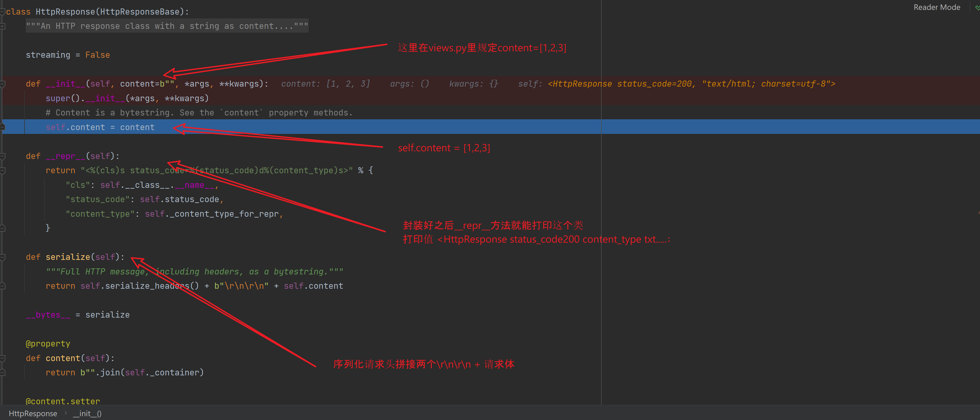
Task: Click fold end marker on highlighted self.content line
Action: click(x=2, y=127)
